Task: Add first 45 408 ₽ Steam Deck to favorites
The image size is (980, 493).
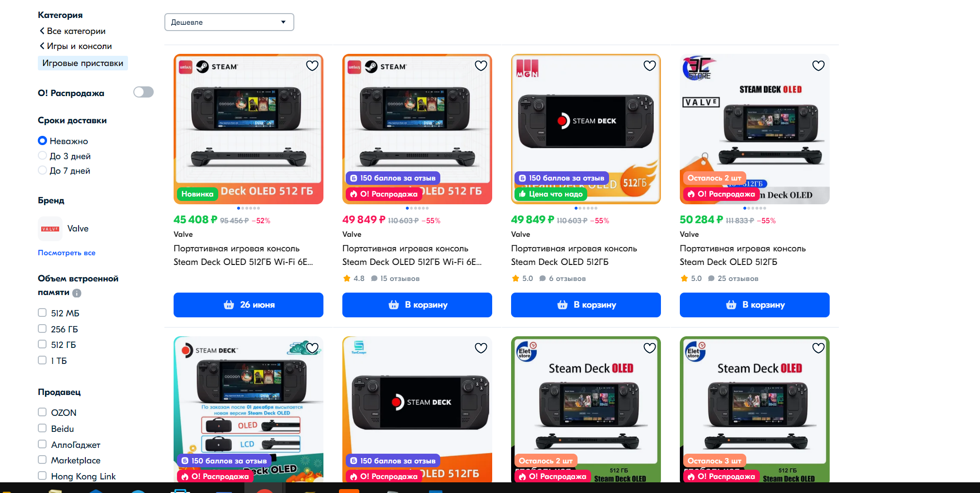Action: point(312,66)
